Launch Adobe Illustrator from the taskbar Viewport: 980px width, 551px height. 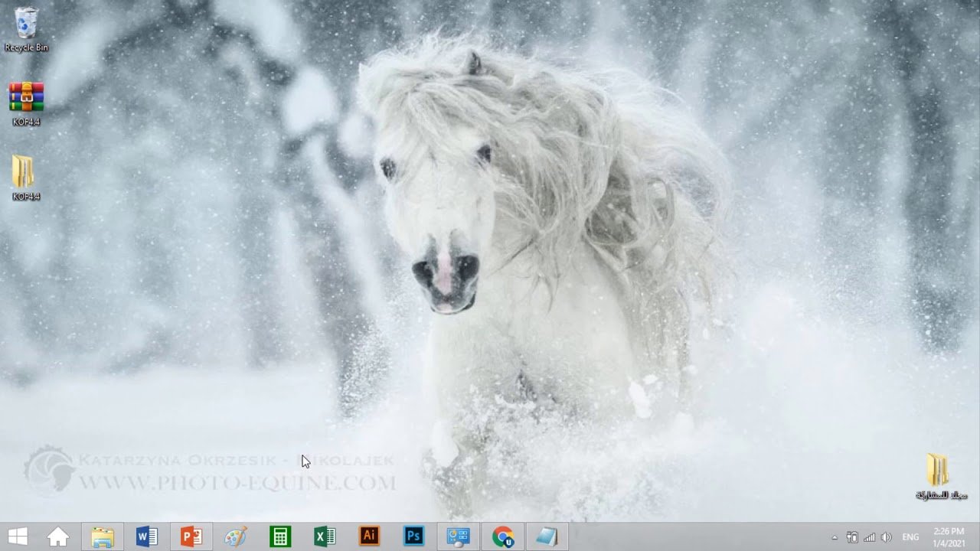[x=369, y=536]
